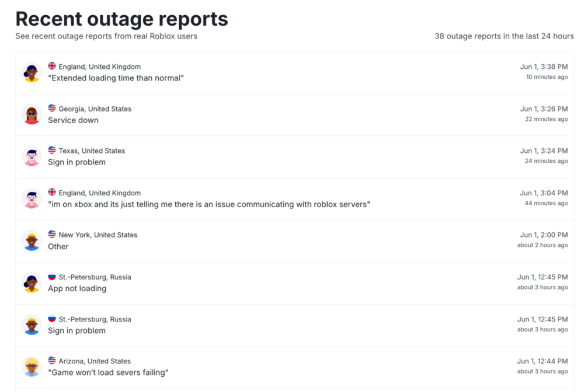Click the UK flag on the Extended loading report
The width and height of the screenshot is (584, 392).
[52, 66]
